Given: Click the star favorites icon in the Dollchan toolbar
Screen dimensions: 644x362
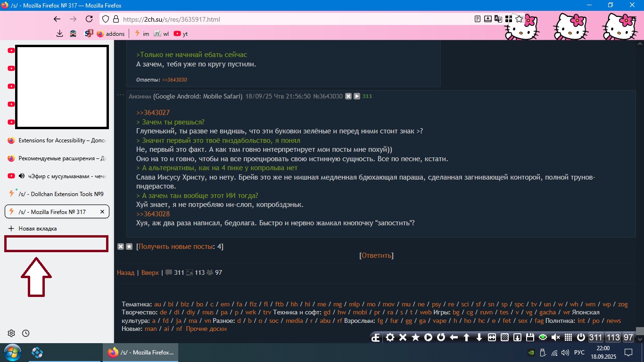Looking at the screenshot, I should [415, 337].
